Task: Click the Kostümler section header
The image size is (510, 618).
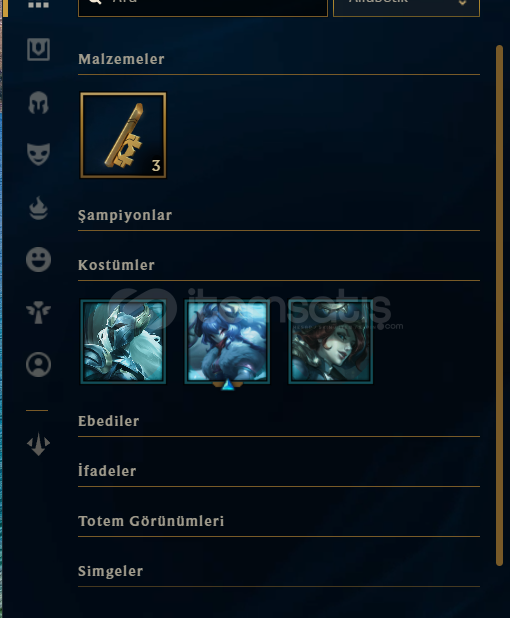Action: coord(116,265)
